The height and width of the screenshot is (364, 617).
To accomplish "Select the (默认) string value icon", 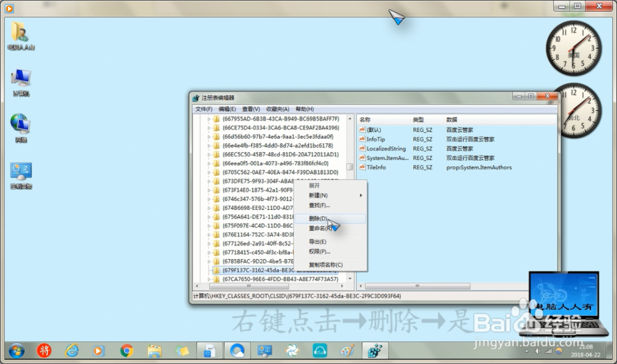I will [x=362, y=130].
